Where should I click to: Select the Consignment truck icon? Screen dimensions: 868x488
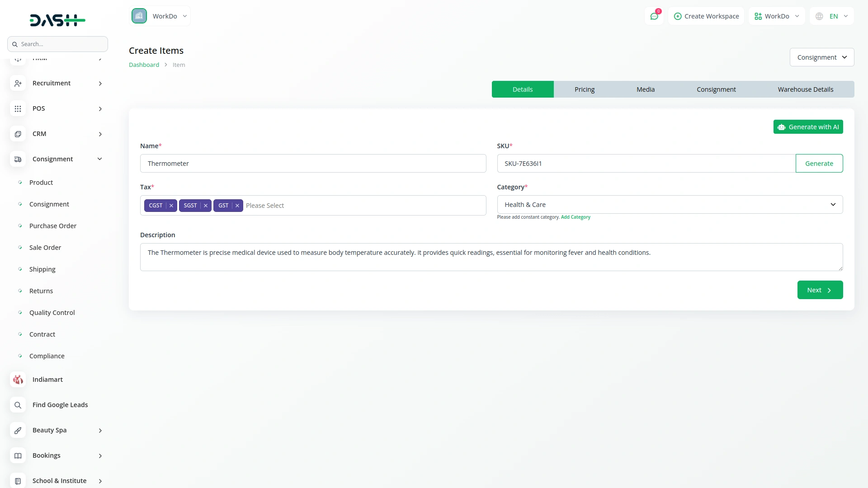(x=18, y=159)
